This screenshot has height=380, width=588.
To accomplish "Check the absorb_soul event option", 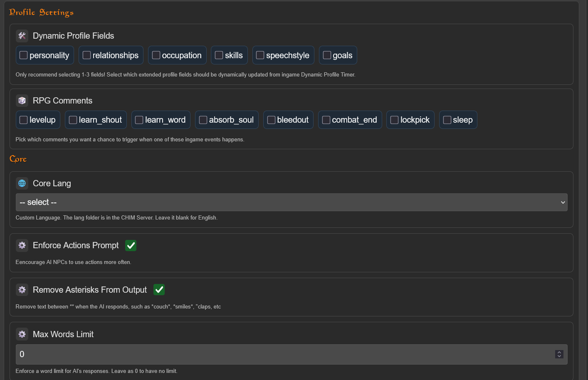I will pos(203,120).
